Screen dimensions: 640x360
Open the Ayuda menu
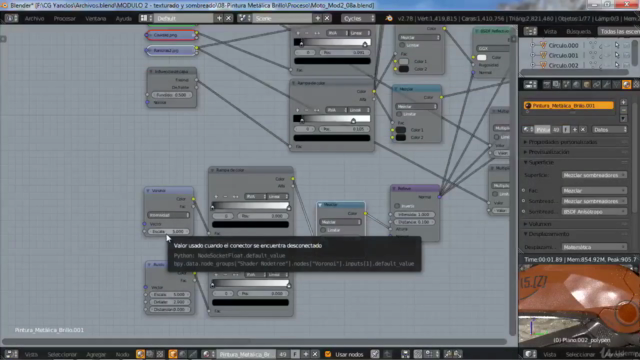[123, 18]
